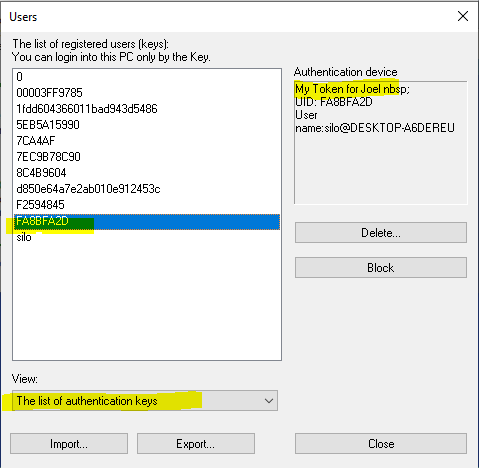Click the Close button at bottom
Viewport: 479px width, 468px height.
tap(381, 444)
